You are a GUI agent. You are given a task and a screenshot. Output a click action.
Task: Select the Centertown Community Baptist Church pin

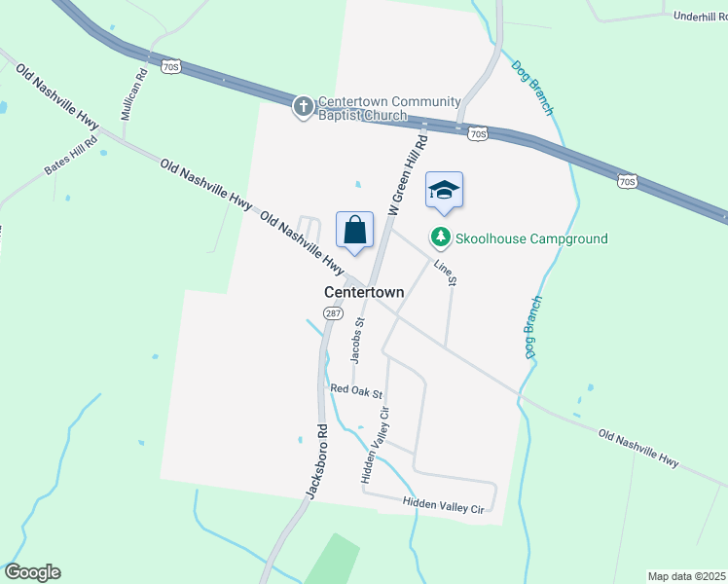[x=304, y=108]
